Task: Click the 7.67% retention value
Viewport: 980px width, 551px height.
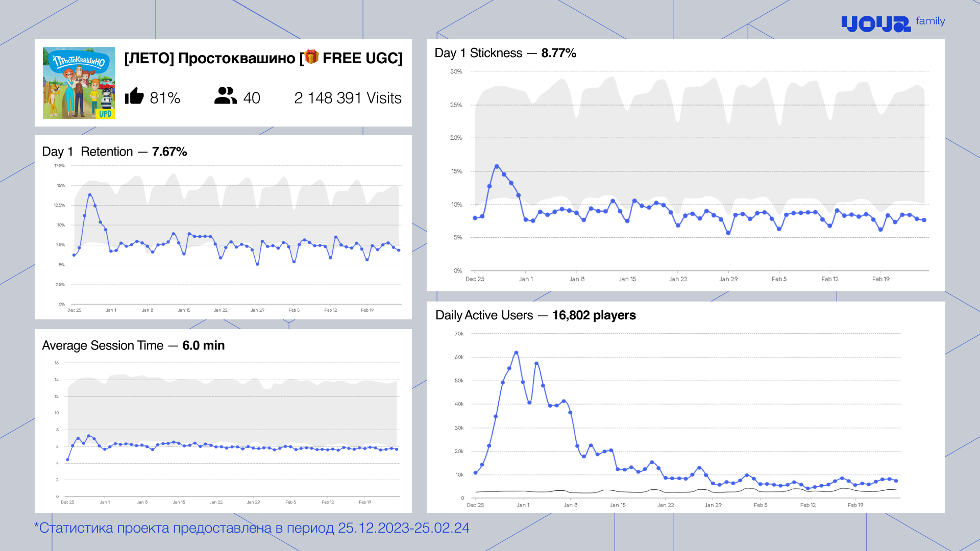Action: [169, 152]
